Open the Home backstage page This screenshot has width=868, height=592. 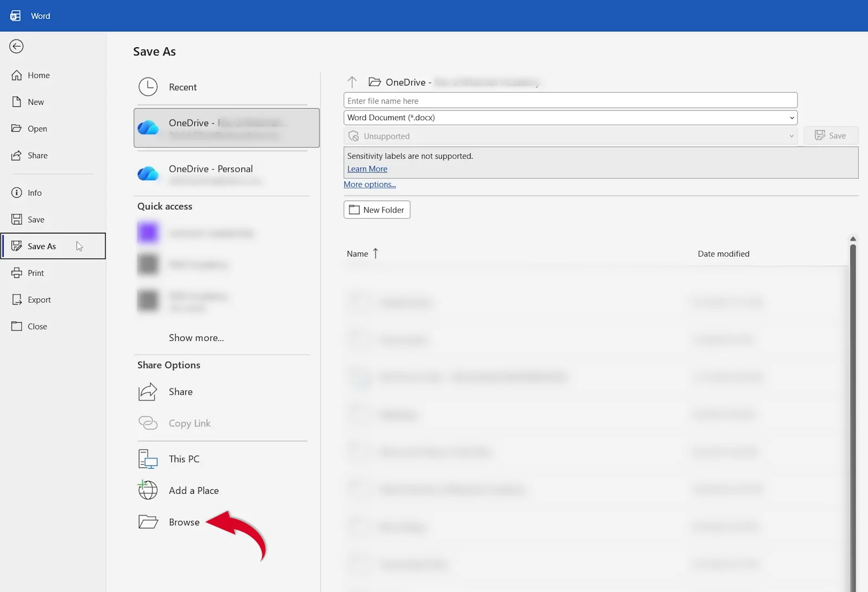39,75
